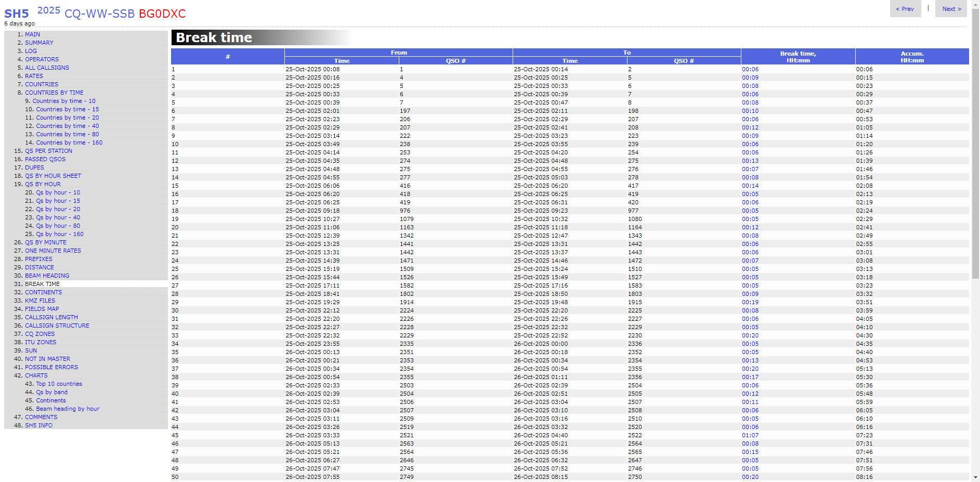Screen dimensions: 980x482
Task: Open POSSIBLE ERRORS report
Action: coord(51,367)
